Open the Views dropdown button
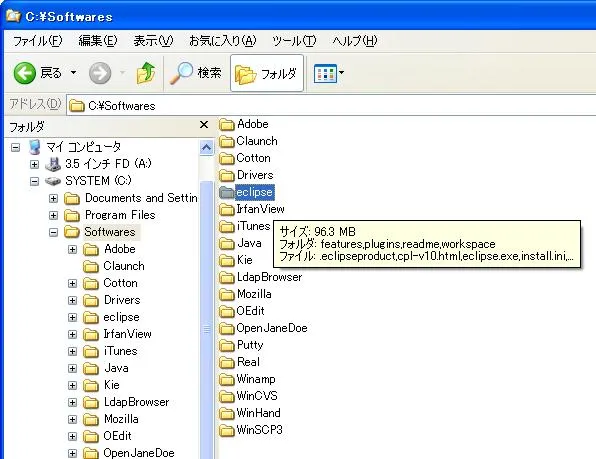 (x=329, y=73)
